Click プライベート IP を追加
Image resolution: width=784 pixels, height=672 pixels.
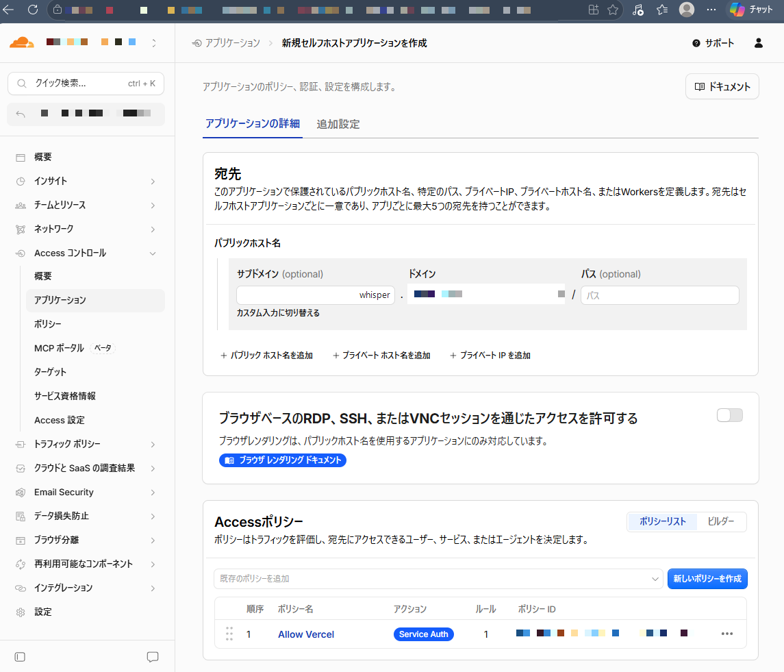coord(490,356)
